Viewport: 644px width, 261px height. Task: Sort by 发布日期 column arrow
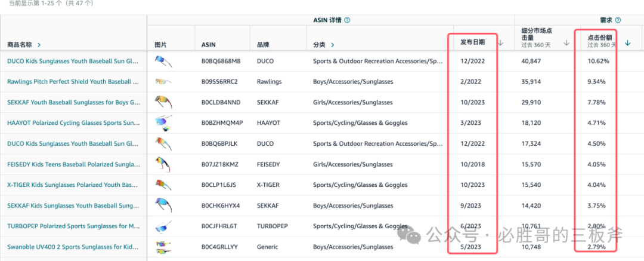(x=501, y=42)
